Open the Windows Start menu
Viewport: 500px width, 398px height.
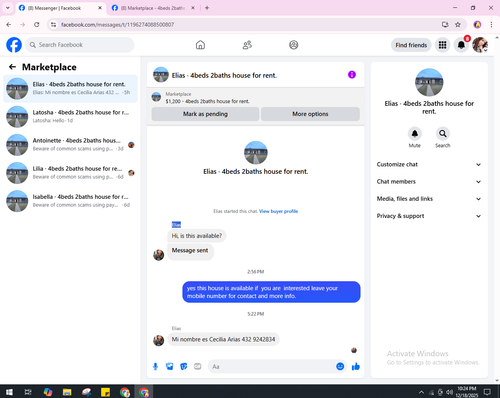click(x=9, y=392)
